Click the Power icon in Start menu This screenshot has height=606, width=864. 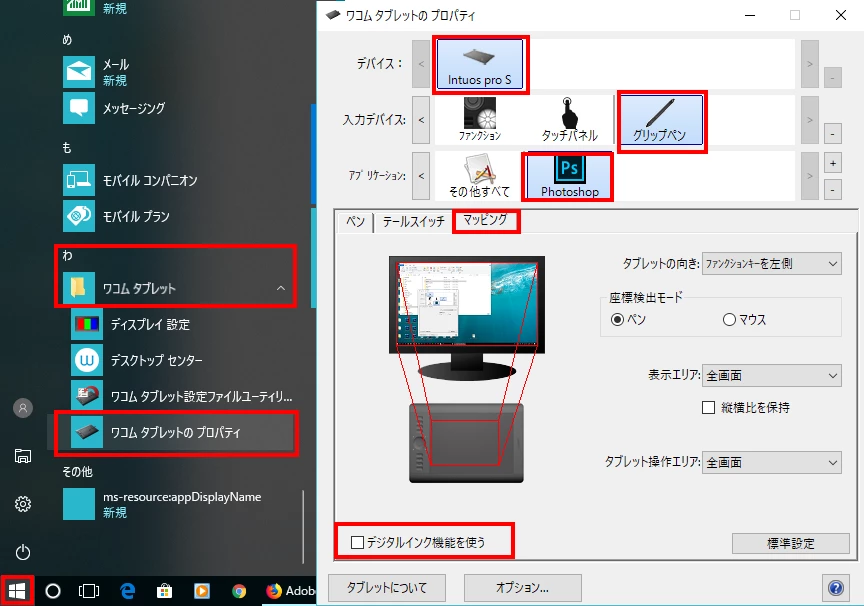click(23, 552)
